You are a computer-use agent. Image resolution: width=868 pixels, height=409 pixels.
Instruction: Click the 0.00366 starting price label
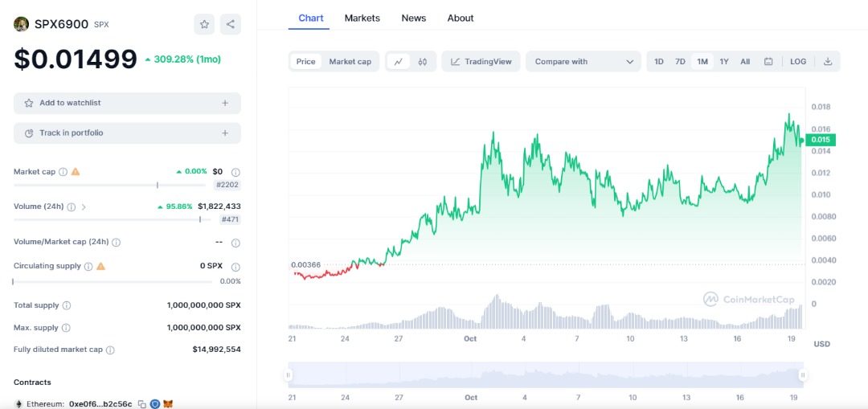click(306, 264)
